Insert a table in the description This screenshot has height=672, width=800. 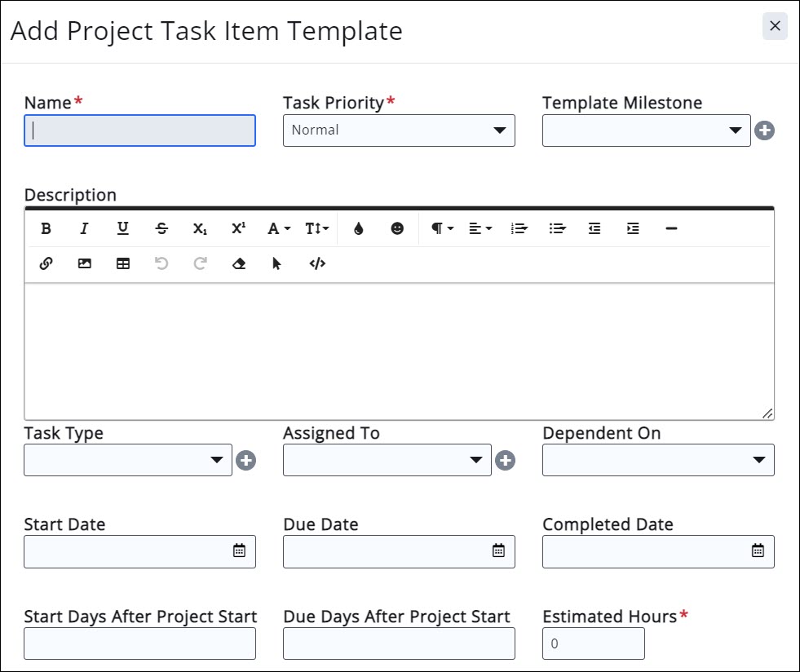tap(123, 264)
